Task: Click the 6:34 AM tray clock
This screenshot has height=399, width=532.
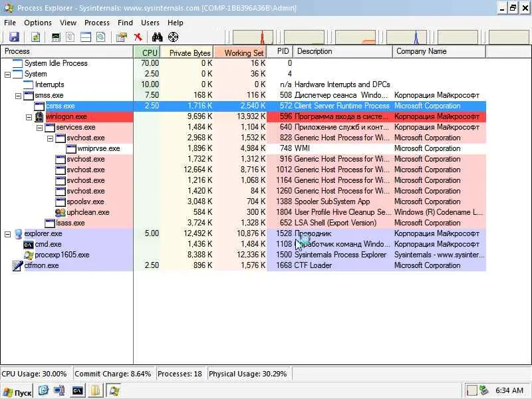Action: point(509,391)
